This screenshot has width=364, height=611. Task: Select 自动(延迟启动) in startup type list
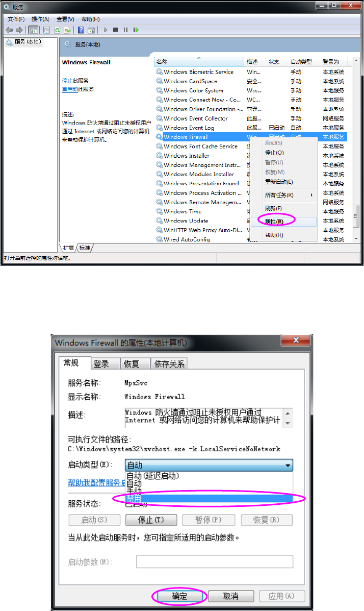209,476
